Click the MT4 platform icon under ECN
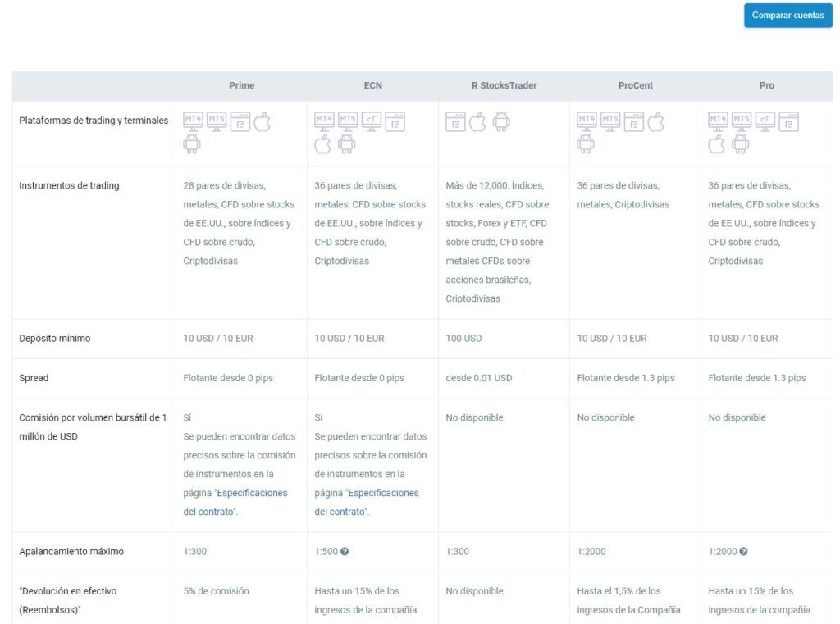This screenshot has width=840, height=624. coord(324,121)
